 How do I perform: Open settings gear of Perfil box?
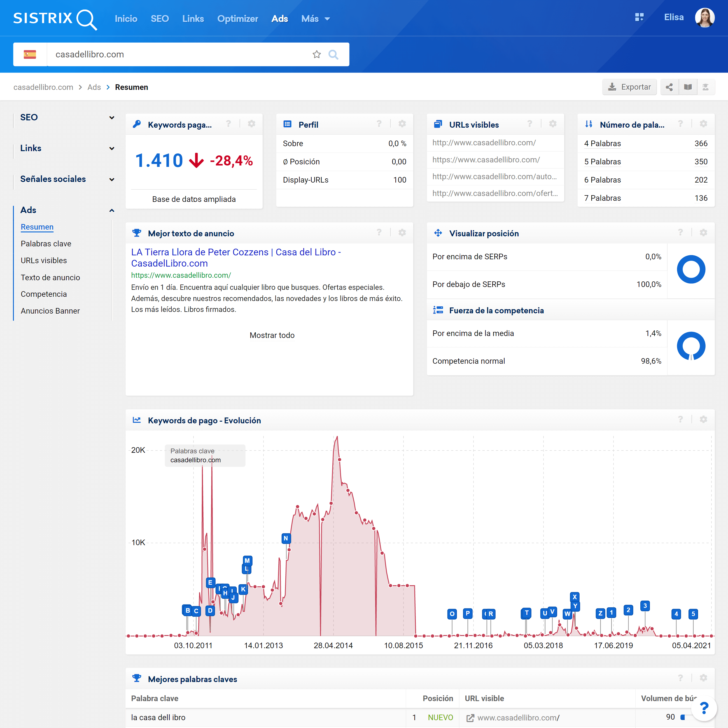tap(402, 124)
